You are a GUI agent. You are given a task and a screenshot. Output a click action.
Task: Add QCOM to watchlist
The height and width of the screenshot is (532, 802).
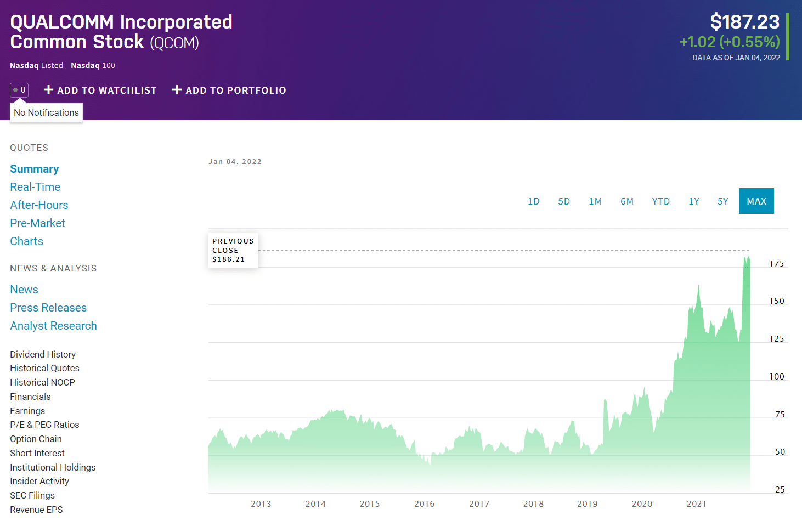pyautogui.click(x=100, y=90)
